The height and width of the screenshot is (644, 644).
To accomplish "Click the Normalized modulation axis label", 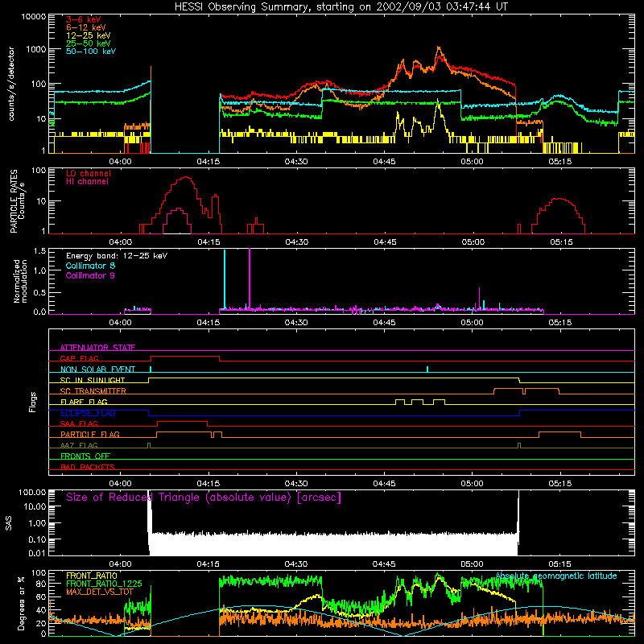I will point(20,281).
